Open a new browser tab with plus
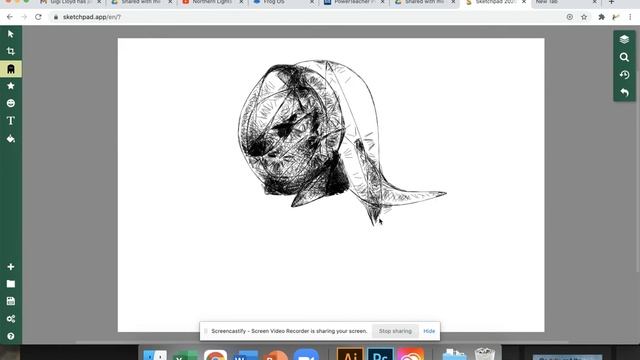640x360 pixels. pyautogui.click(x=611, y=2)
